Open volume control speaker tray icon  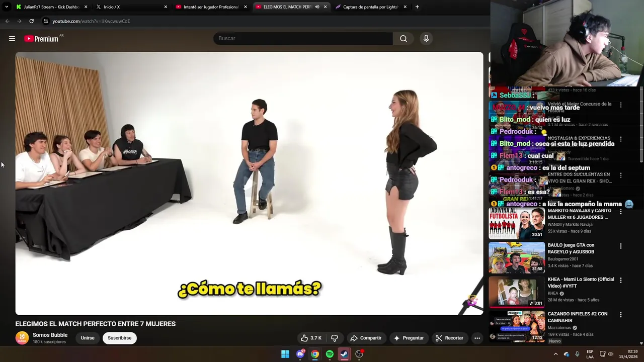point(611,354)
